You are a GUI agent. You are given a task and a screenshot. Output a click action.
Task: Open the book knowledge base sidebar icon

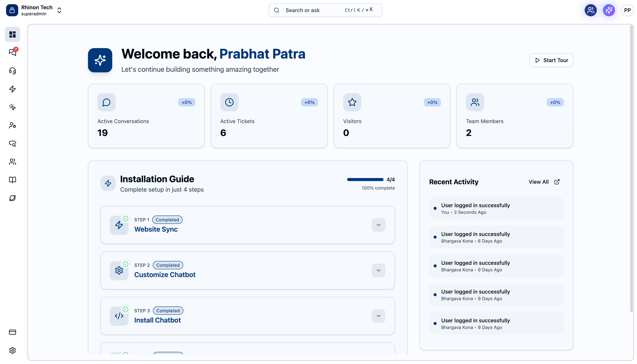(x=12, y=180)
